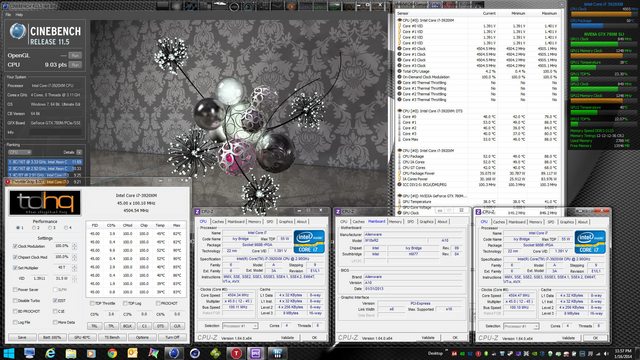
Task: Click Validate in the middle CPU-Z window
Action: [x=428, y=338]
